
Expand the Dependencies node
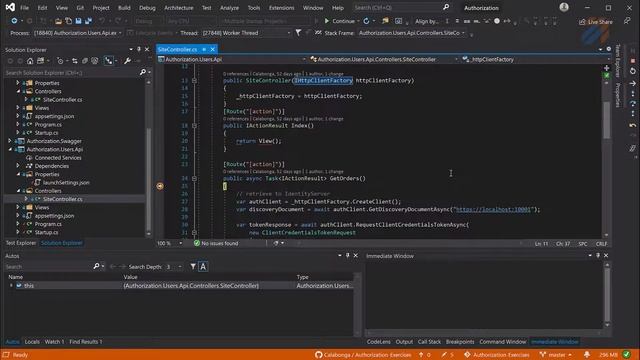(x=18, y=166)
